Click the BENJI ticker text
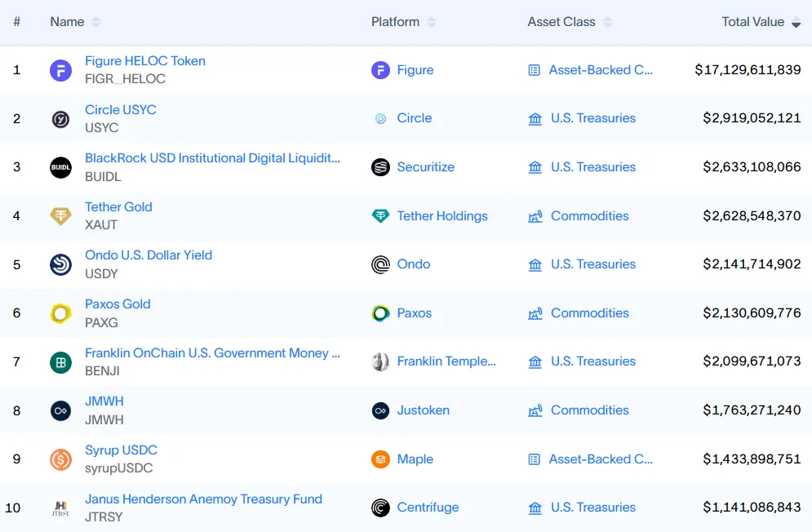Image resolution: width=812 pixels, height=532 pixels. tap(102, 371)
